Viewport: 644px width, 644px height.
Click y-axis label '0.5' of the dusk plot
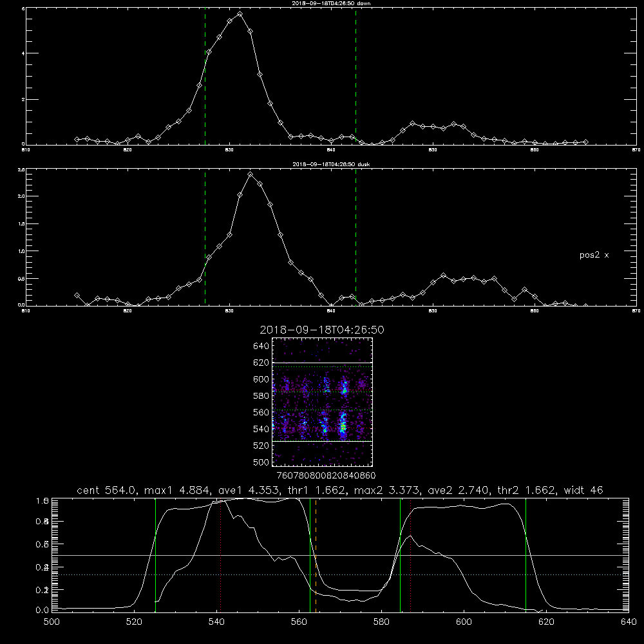coord(22,278)
